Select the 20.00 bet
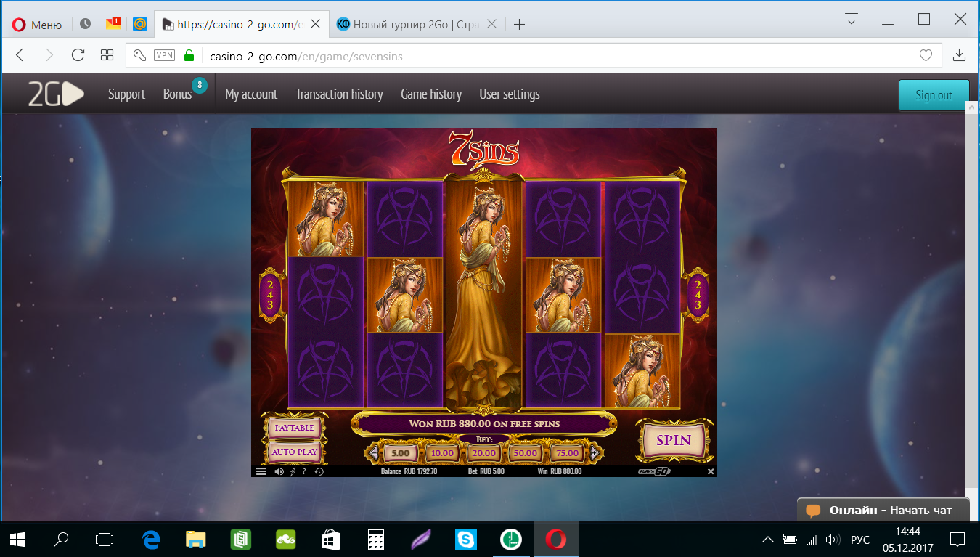Screen dimensions: 980x557 click(483, 453)
